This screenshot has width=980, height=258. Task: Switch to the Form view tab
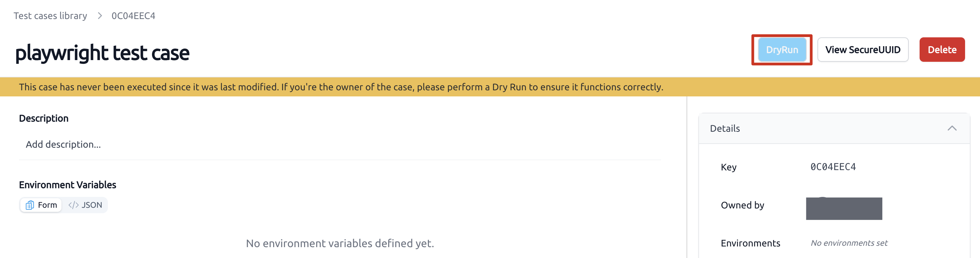pyautogui.click(x=41, y=205)
